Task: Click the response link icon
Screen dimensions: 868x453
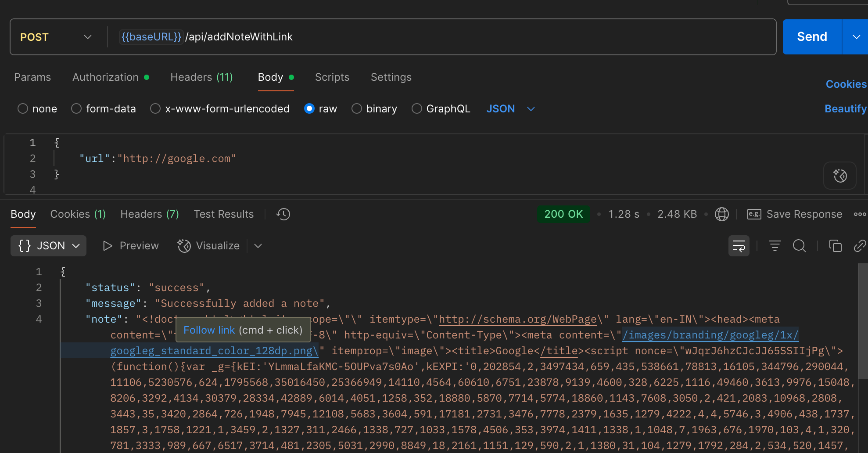Action: click(x=860, y=246)
